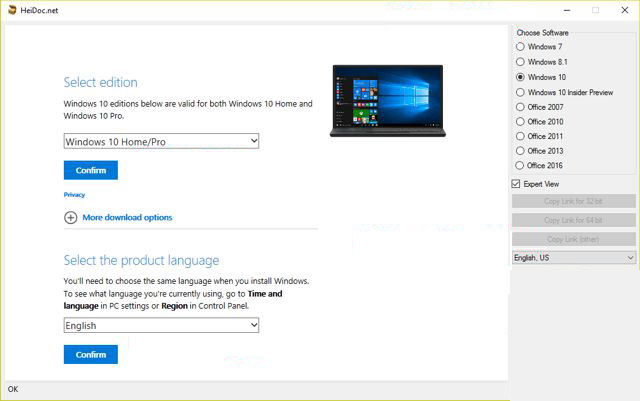Open the English, US language dropdown

pos(573,258)
